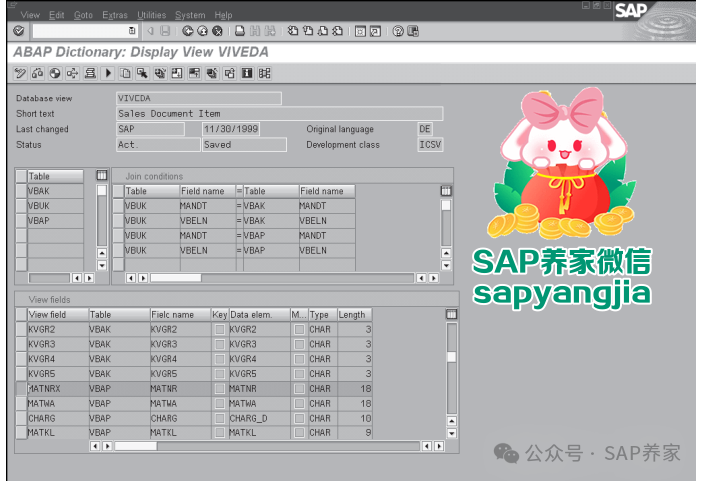
Task: Click the tree structure icon right of info icon
Action: click(x=265, y=73)
